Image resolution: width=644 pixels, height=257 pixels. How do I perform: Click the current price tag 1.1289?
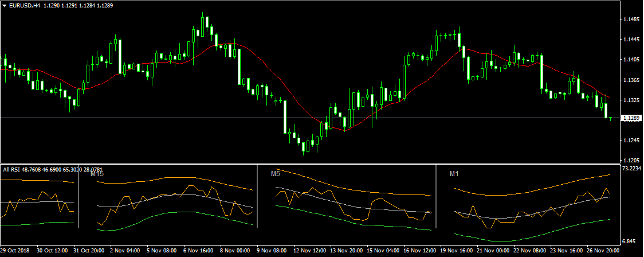pyautogui.click(x=631, y=119)
